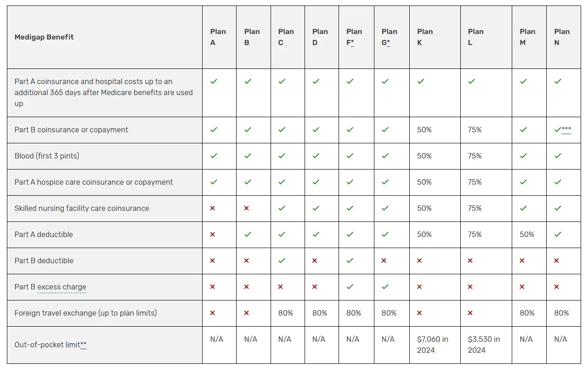588x368 pixels.
Task: Click Plan G checkmark in Part B excess charge row
Action: [x=385, y=287]
